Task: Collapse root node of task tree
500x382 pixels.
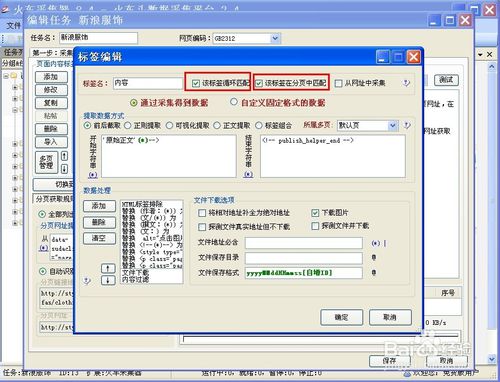Action: pos(6,76)
